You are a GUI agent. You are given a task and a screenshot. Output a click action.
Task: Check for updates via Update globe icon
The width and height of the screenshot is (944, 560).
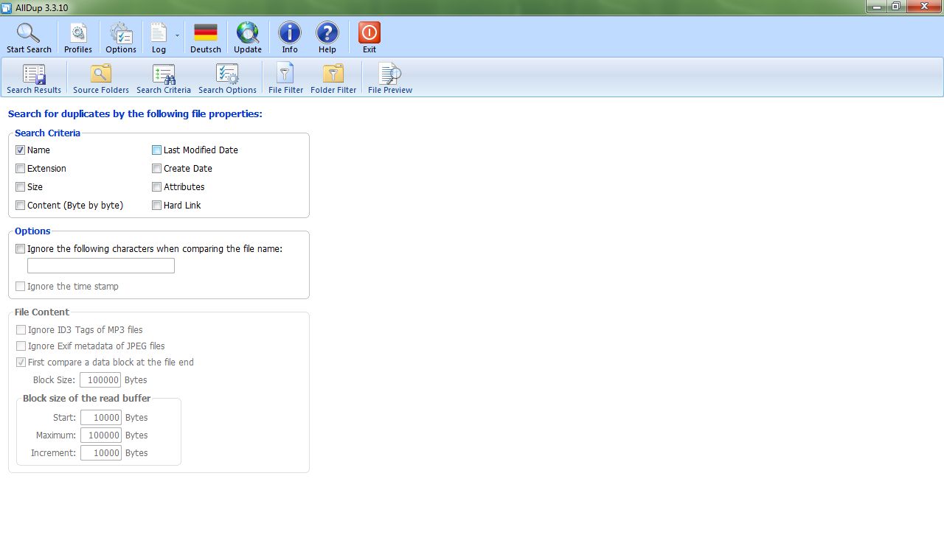point(248,33)
